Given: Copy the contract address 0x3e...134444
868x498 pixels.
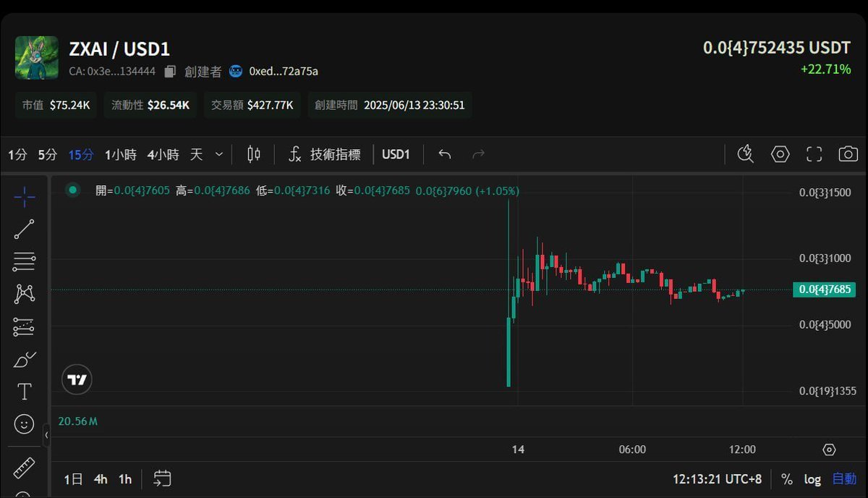Looking at the screenshot, I should pyautogui.click(x=170, y=71).
